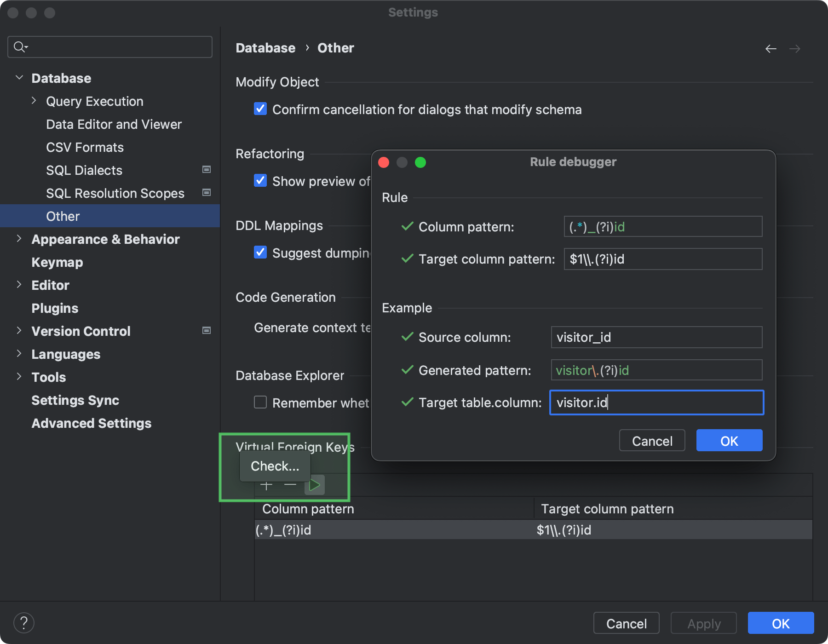
Task: Run the rule Check debugger
Action: pos(315,484)
